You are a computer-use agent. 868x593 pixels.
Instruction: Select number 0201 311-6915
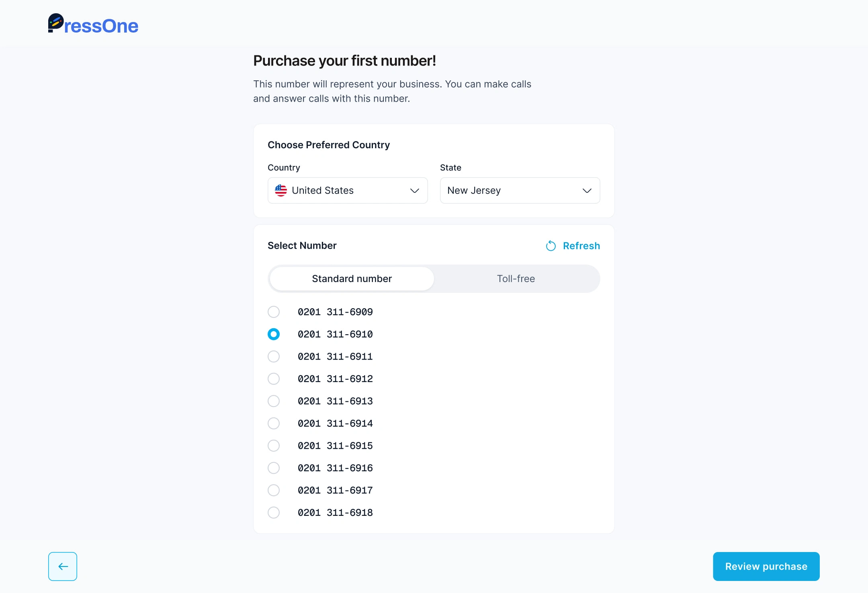(x=274, y=446)
